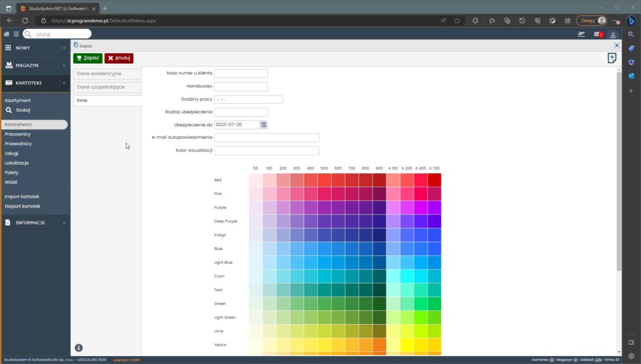
Task: Toggle the sidebar menu list icon
Action: [x=16, y=34]
